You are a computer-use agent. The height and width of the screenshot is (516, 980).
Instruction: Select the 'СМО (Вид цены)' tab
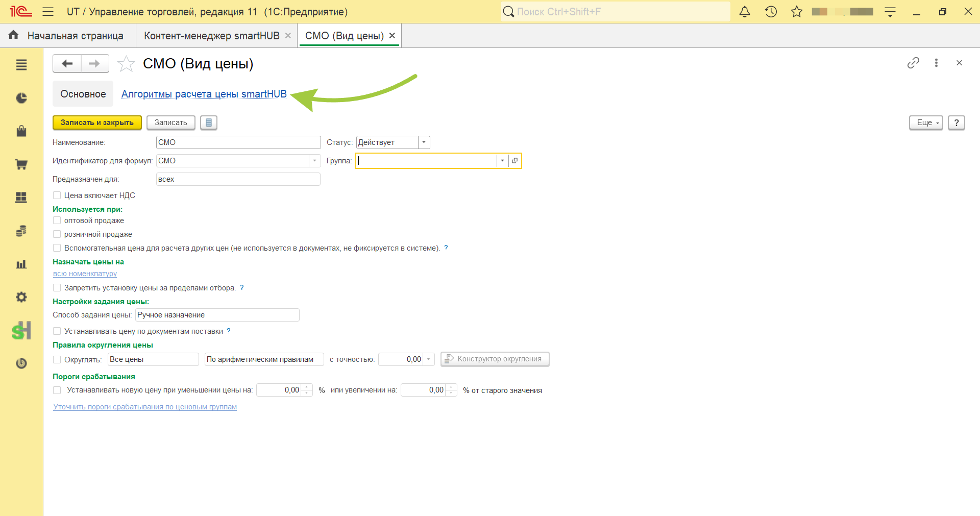[x=345, y=36]
